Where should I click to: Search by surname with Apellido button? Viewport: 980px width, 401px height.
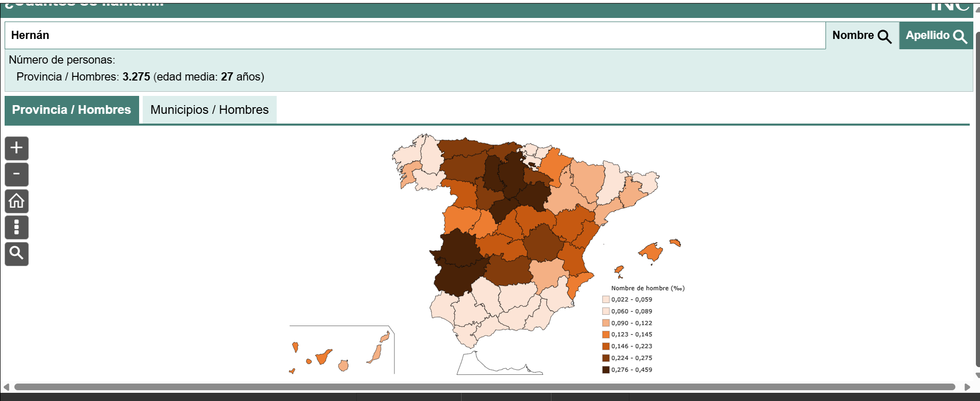pos(936,35)
